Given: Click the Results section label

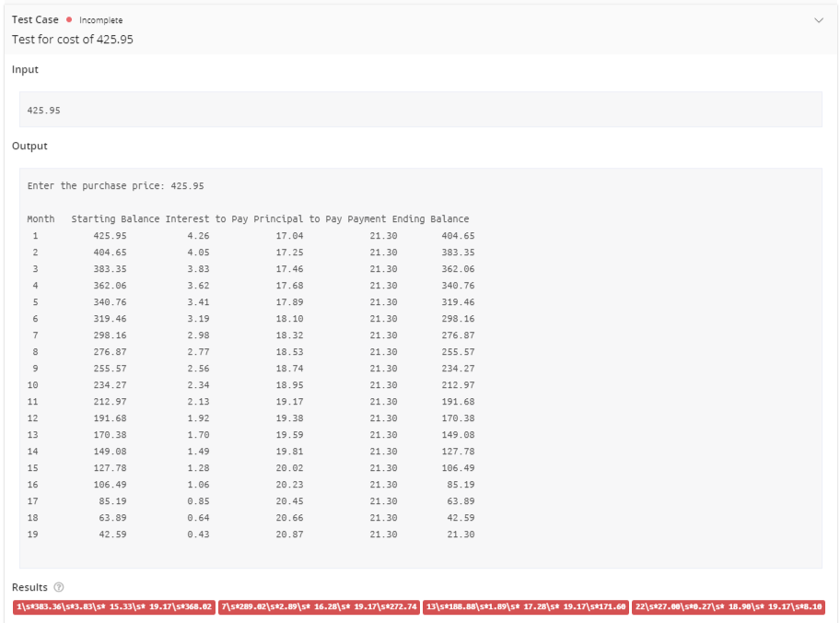Looking at the screenshot, I should (x=29, y=586).
